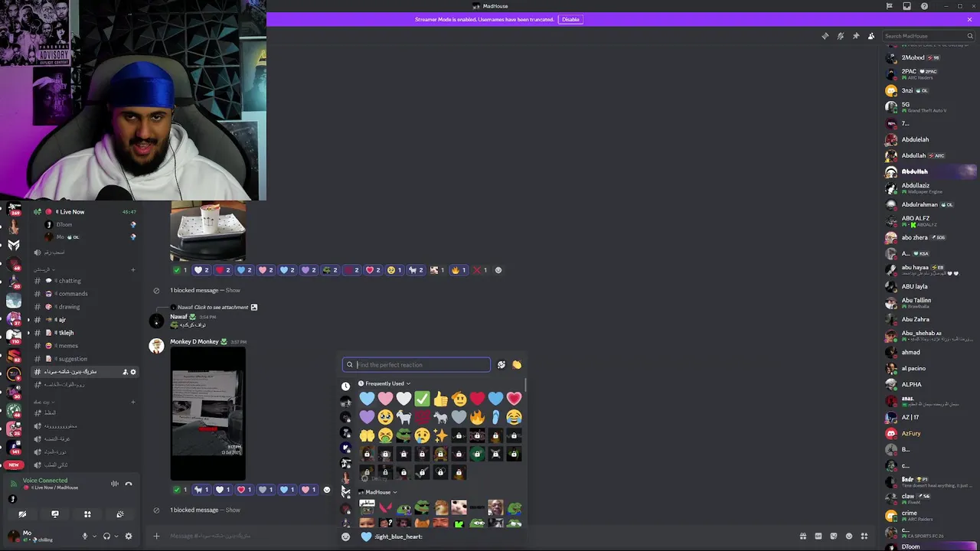Open the suggestion channel
980x551 pixels.
(x=83, y=359)
